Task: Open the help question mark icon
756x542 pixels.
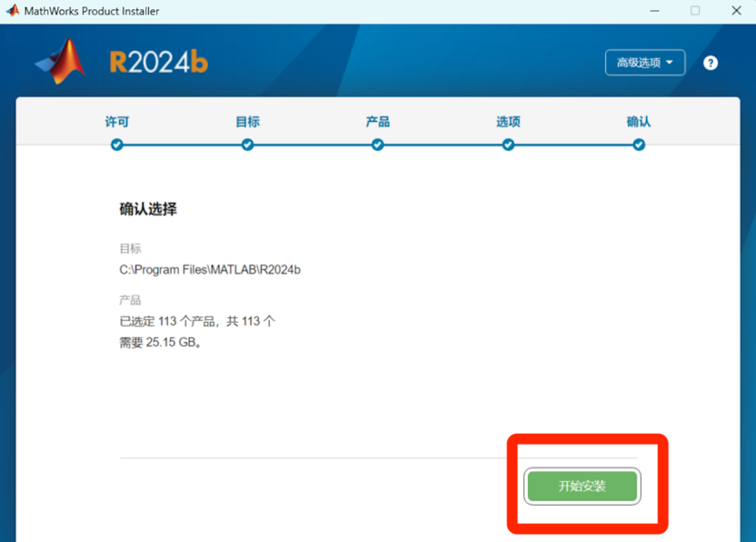Action: [711, 63]
